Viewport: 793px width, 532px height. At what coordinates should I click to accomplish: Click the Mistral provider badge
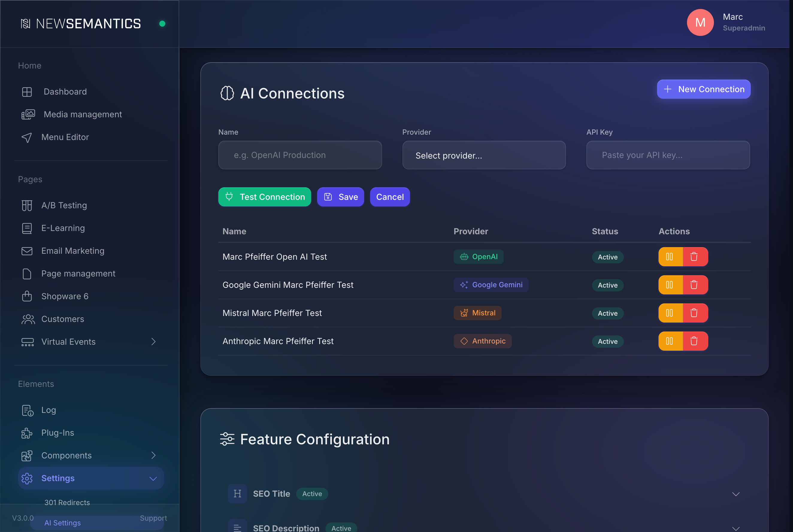pyautogui.click(x=477, y=313)
